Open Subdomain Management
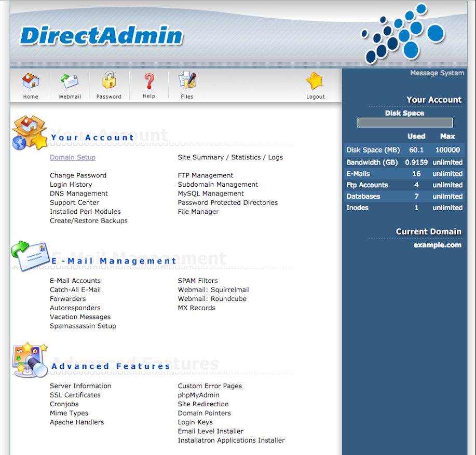The height and width of the screenshot is (455, 476). point(217,184)
